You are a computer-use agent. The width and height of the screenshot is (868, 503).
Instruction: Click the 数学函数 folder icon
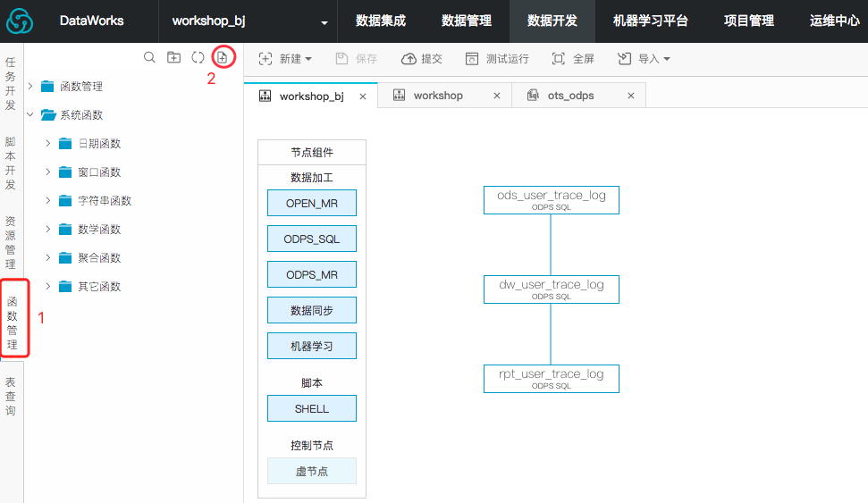click(65, 229)
